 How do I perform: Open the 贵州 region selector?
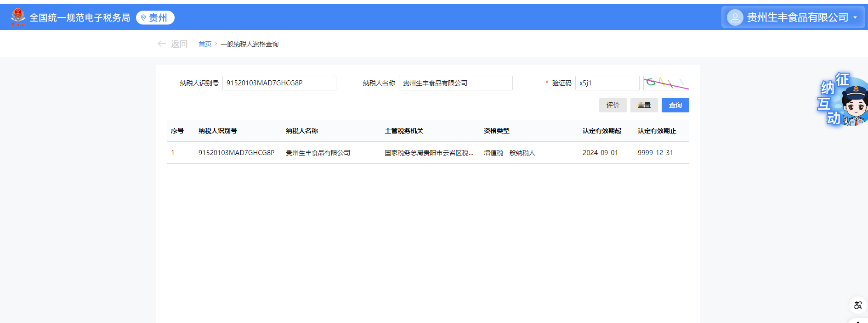(x=155, y=17)
